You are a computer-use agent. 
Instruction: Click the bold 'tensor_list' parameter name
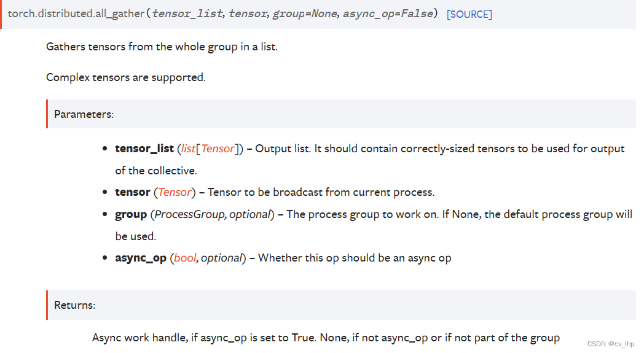coord(144,149)
